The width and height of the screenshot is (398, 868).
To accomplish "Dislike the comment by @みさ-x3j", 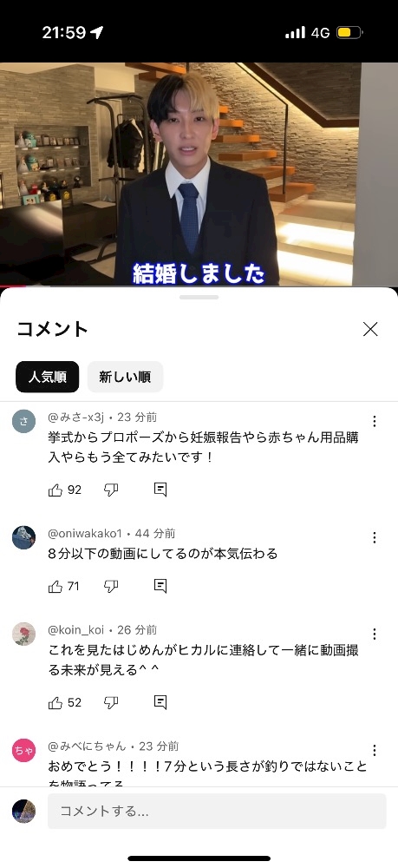I will click(111, 490).
